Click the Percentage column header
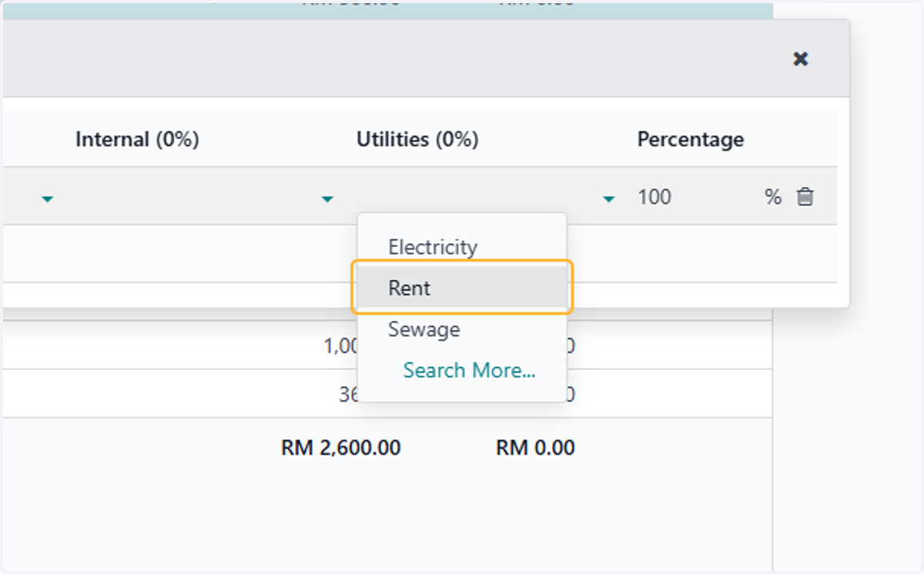924x574 pixels. click(x=691, y=139)
